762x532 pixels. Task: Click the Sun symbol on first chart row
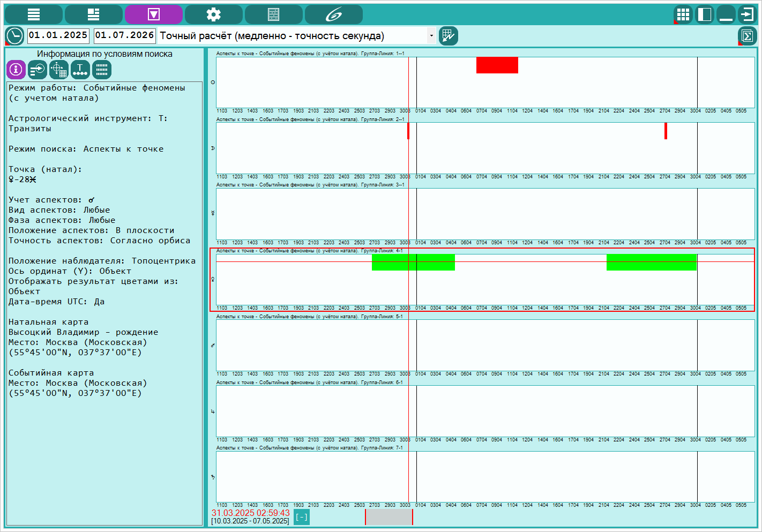pyautogui.click(x=213, y=83)
